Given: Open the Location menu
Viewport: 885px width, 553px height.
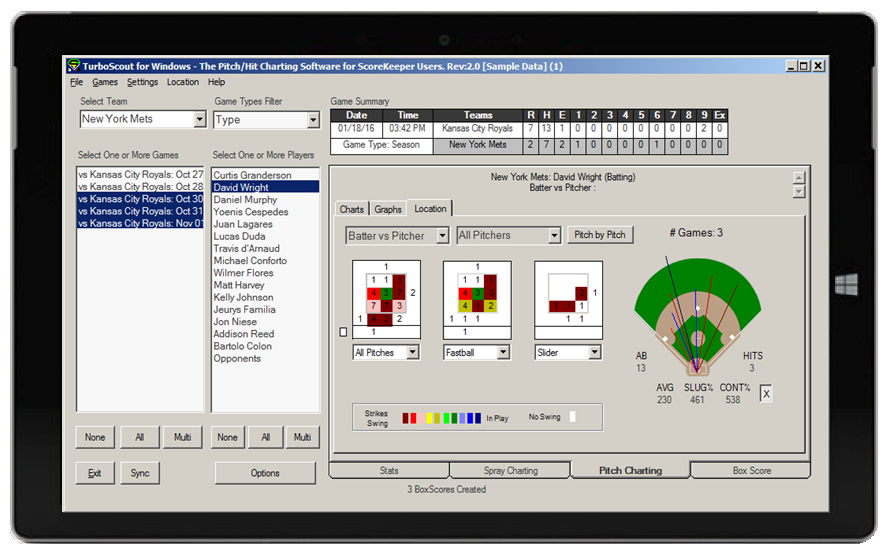Looking at the screenshot, I should (x=183, y=82).
